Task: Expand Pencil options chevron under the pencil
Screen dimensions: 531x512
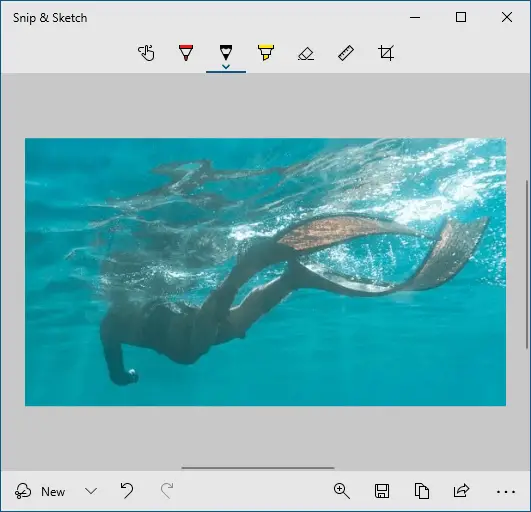Action: tap(226, 66)
